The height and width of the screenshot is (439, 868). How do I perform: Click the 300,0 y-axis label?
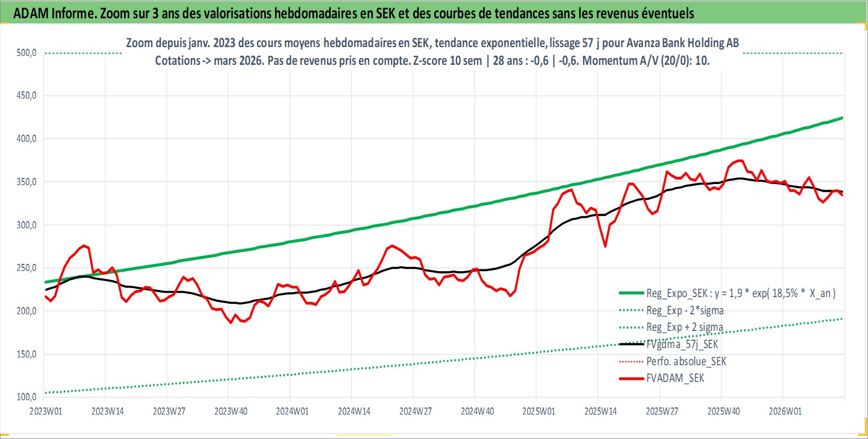[25, 225]
